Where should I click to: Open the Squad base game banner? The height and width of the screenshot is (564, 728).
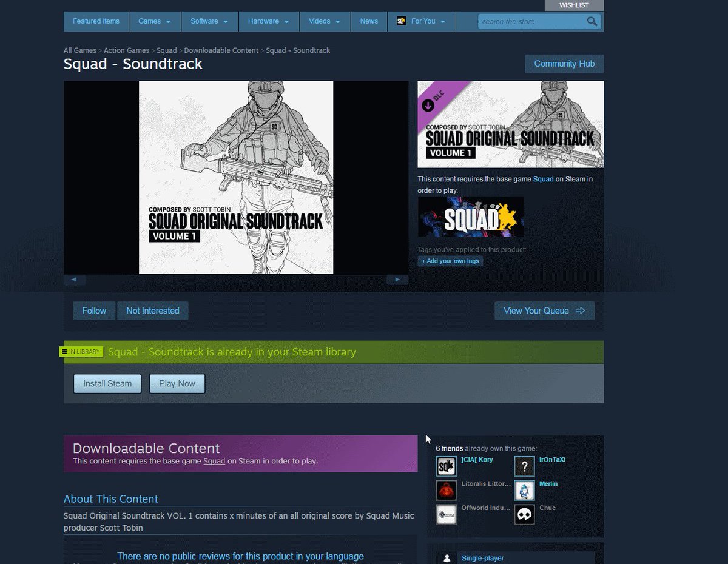(x=471, y=217)
